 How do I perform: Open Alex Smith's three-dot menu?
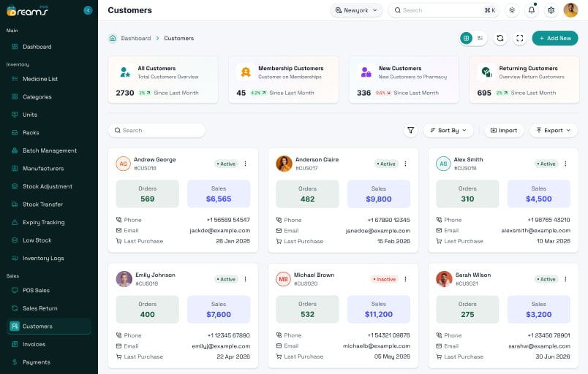(565, 164)
